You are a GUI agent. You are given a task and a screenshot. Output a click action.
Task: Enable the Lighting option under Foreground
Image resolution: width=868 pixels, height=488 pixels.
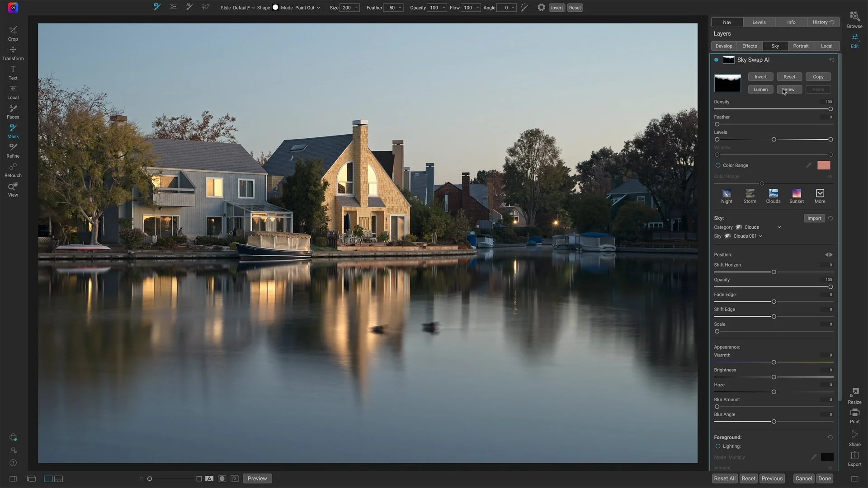coord(719,446)
